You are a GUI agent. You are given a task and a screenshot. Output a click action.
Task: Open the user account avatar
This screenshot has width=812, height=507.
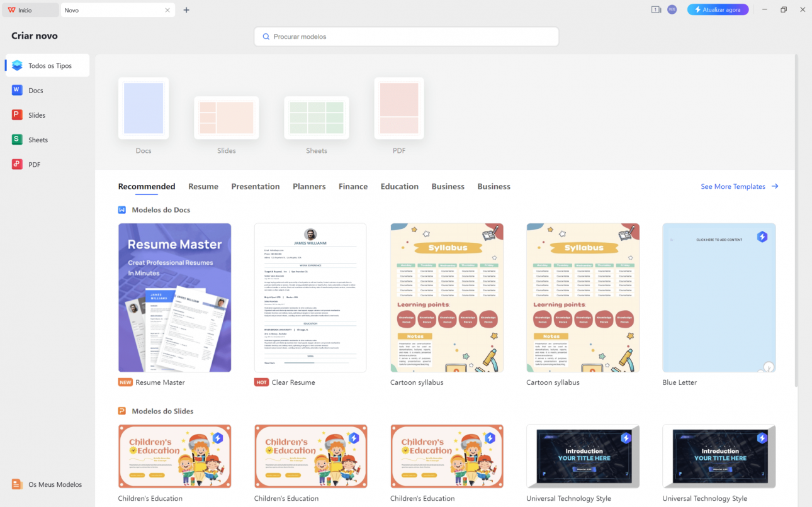672,9
